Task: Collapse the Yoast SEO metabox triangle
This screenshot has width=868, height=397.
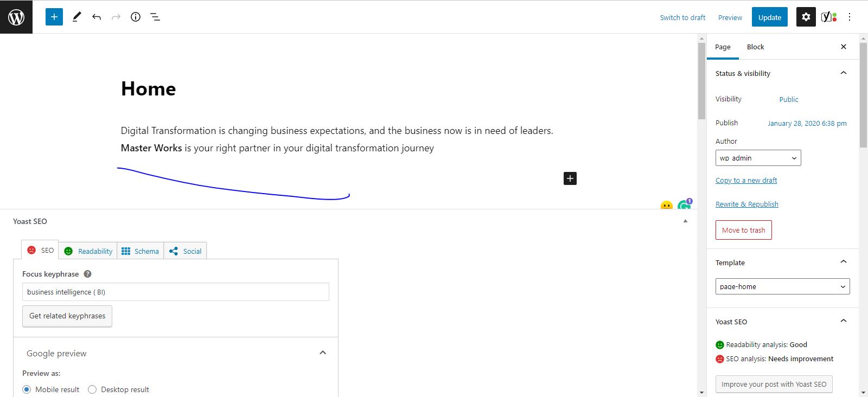Action: click(x=685, y=221)
